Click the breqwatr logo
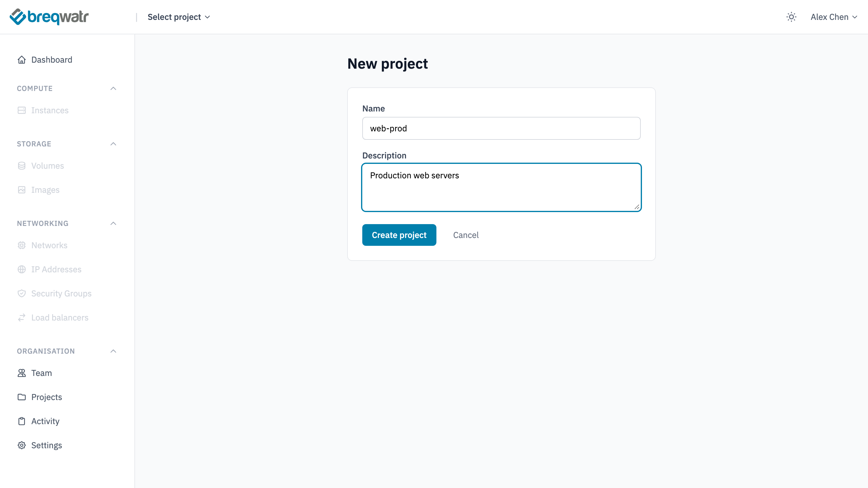 (49, 17)
